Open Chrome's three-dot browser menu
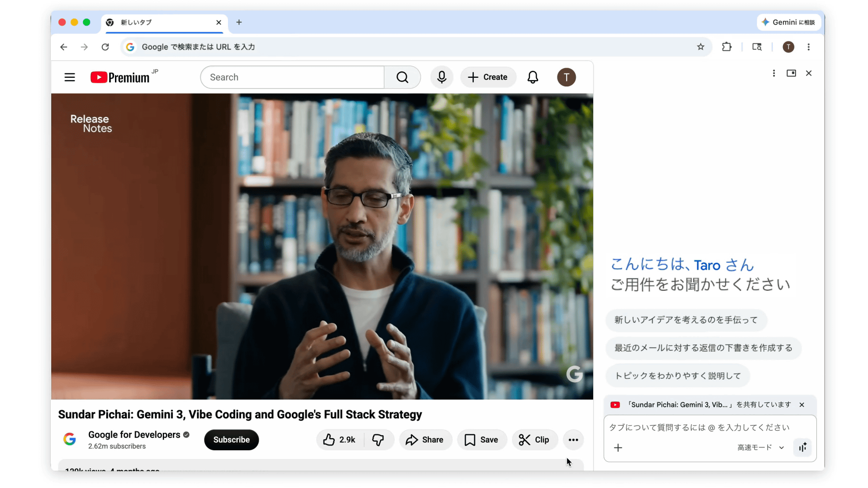 pos(809,47)
